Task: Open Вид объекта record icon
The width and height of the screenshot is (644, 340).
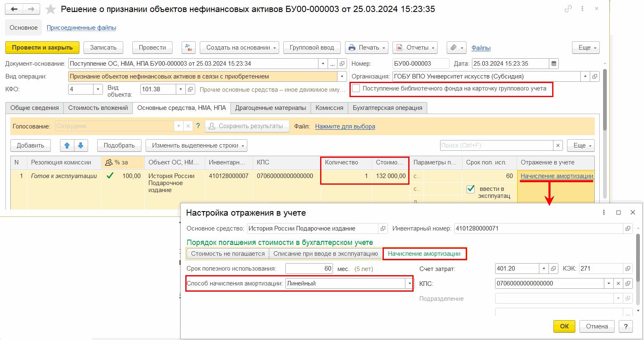Action: click(190, 89)
